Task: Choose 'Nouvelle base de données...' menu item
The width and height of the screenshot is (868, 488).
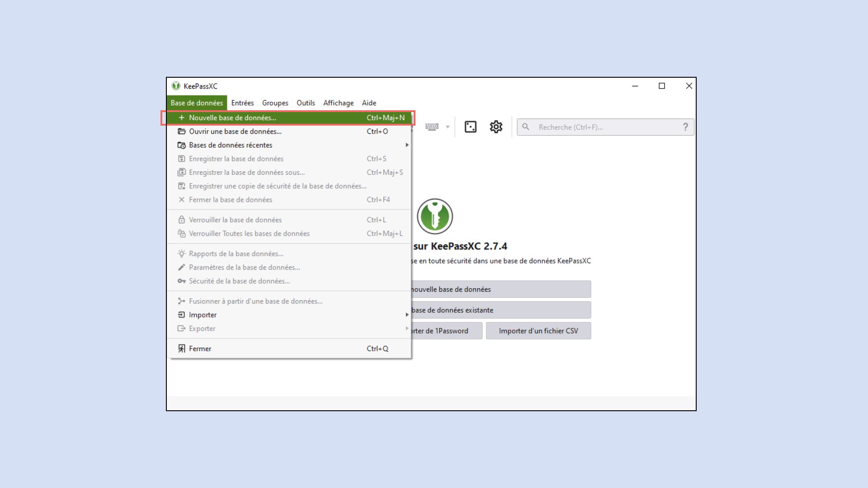Action: tap(232, 118)
